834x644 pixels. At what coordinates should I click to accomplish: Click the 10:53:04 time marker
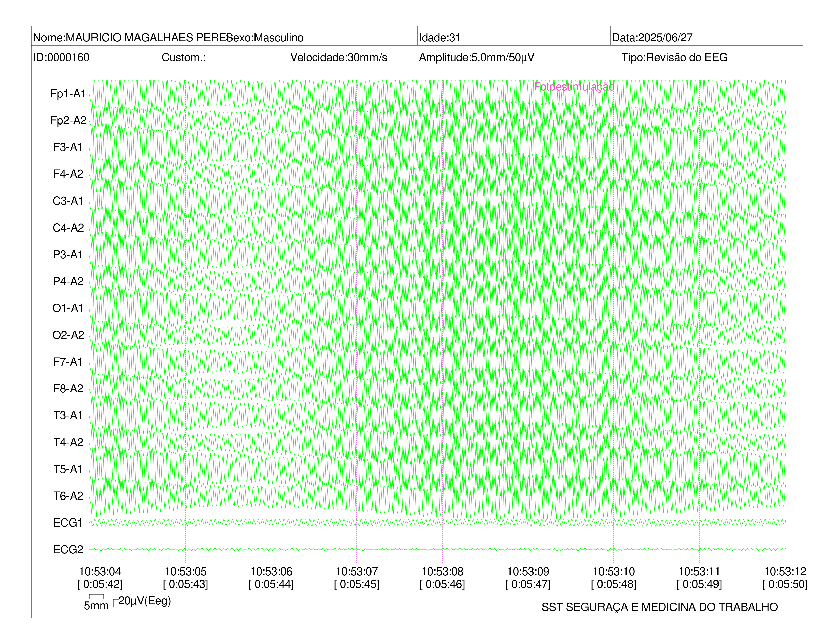pyautogui.click(x=100, y=572)
